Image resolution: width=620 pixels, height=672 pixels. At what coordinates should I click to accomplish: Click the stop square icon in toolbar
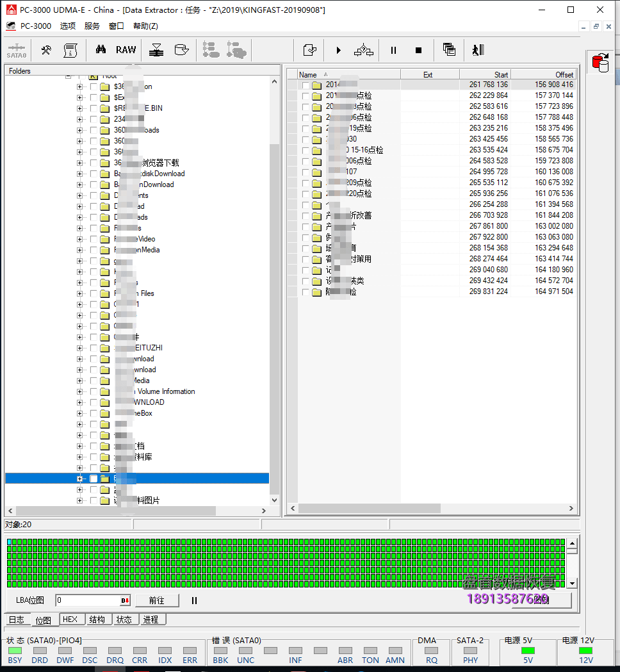419,50
